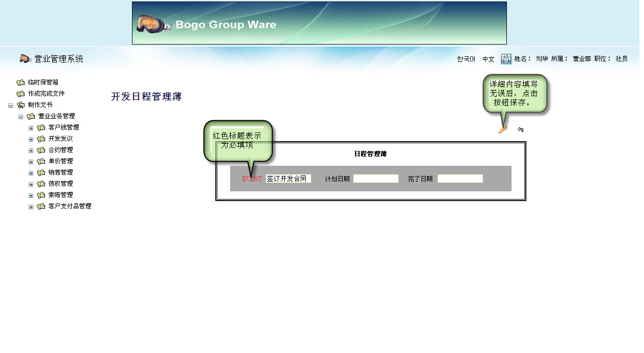The height and width of the screenshot is (353, 644).
Task: Click the user profile avatar icon
Action: point(506,59)
